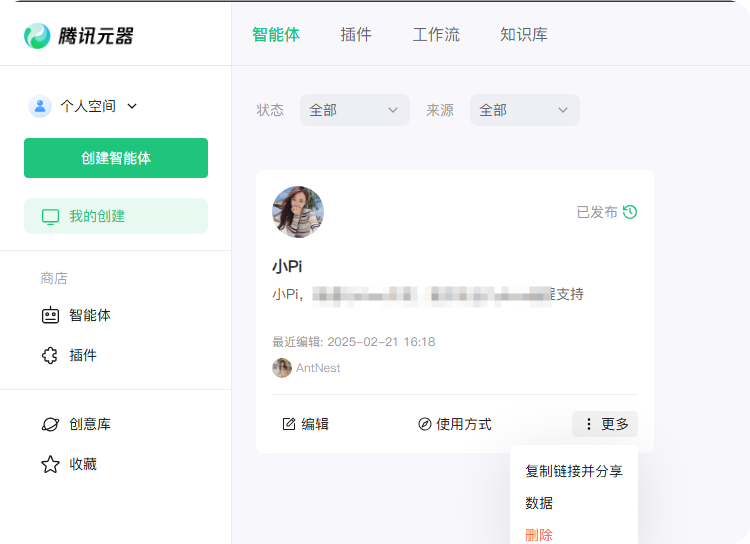This screenshot has height=544, width=750.
Task: Click the 我的创建 monitor icon
Action: (50, 217)
